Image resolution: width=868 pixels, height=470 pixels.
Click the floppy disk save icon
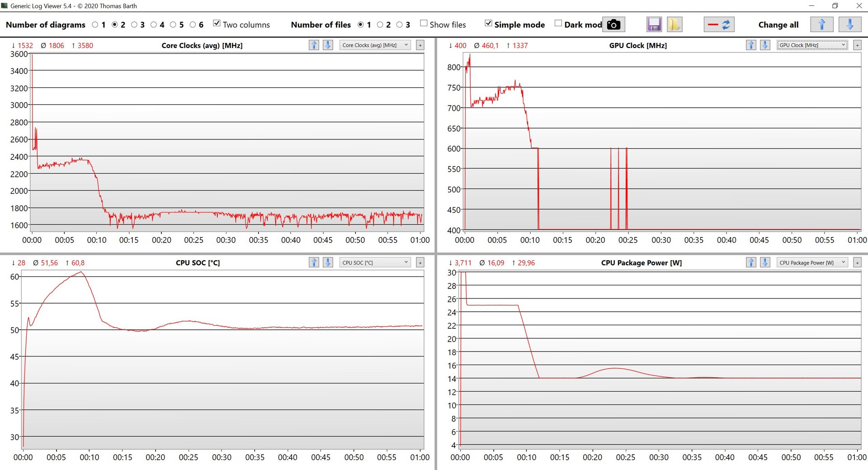[x=654, y=24]
